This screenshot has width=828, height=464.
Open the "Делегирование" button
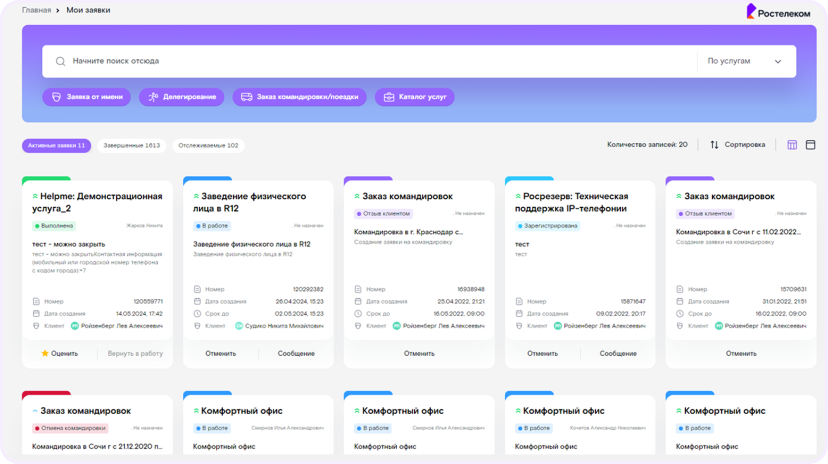click(182, 97)
